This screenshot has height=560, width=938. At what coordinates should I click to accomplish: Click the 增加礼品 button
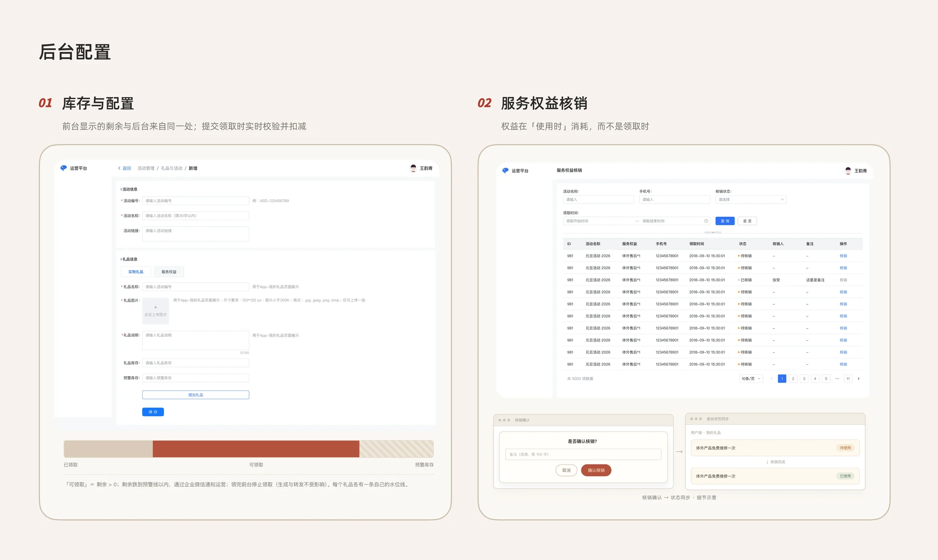click(196, 395)
